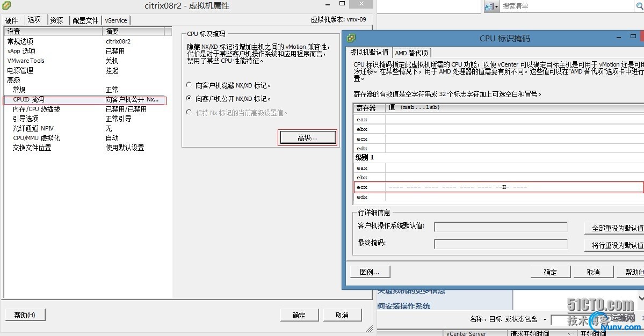Viewport: 644px width, 336px height.
Task: Click the 搜索清单 search field
Action: click(567, 6)
